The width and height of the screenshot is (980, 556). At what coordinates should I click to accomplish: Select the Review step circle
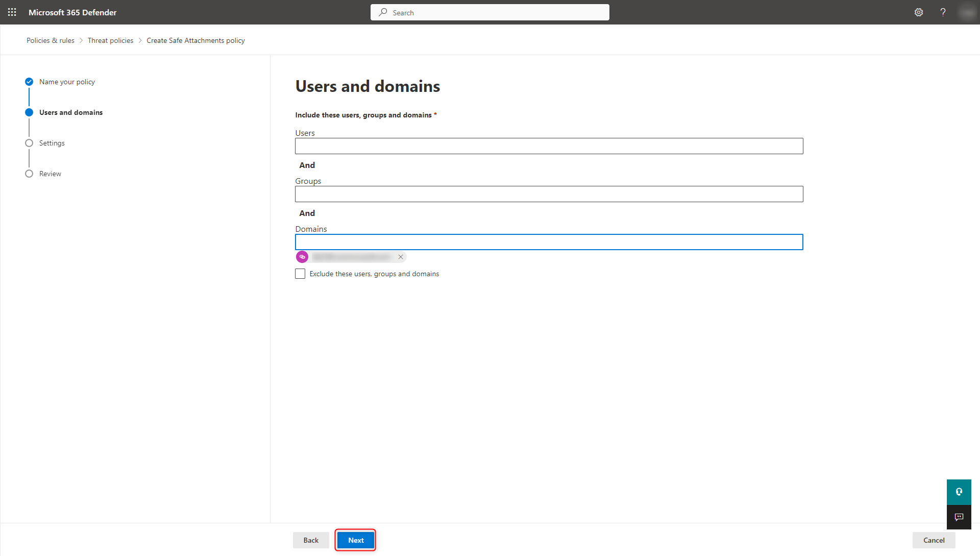(29, 174)
